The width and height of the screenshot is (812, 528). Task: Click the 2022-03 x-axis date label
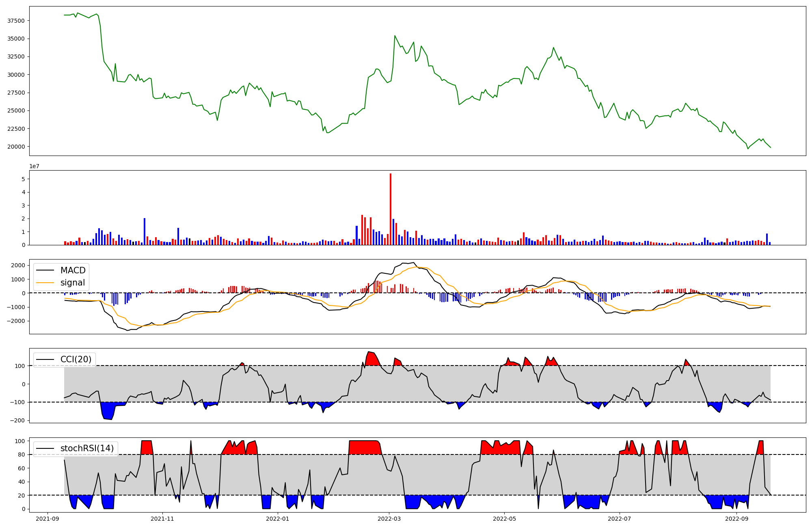pos(390,519)
